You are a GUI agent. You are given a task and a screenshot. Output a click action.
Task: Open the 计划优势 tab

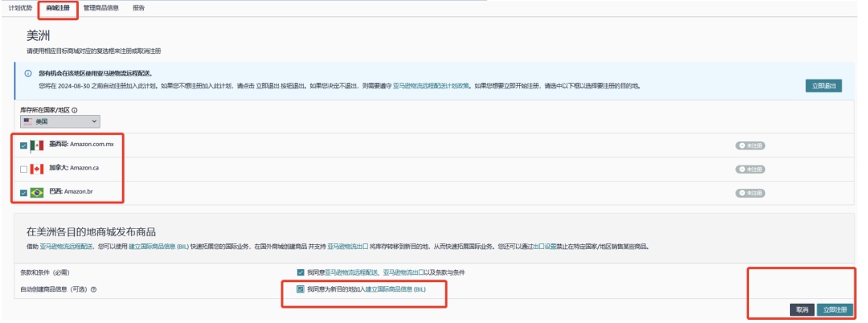pyautogui.click(x=20, y=8)
